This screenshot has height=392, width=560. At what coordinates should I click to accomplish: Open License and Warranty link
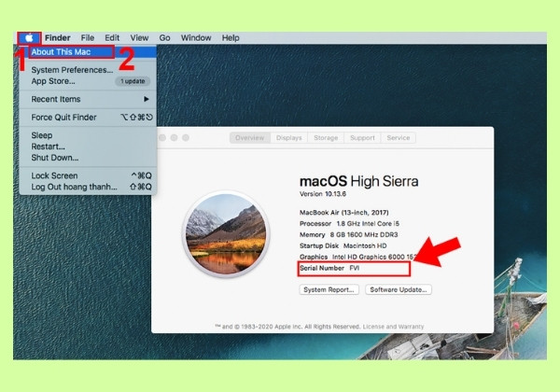393,327
